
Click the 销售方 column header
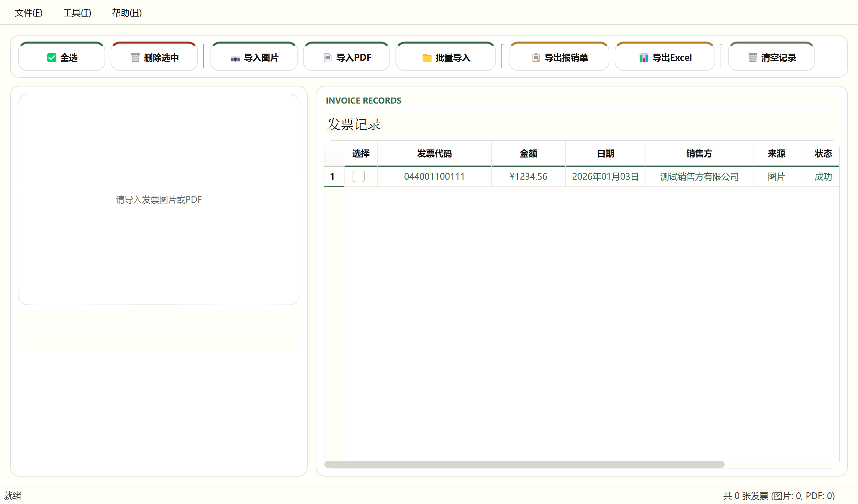point(699,153)
